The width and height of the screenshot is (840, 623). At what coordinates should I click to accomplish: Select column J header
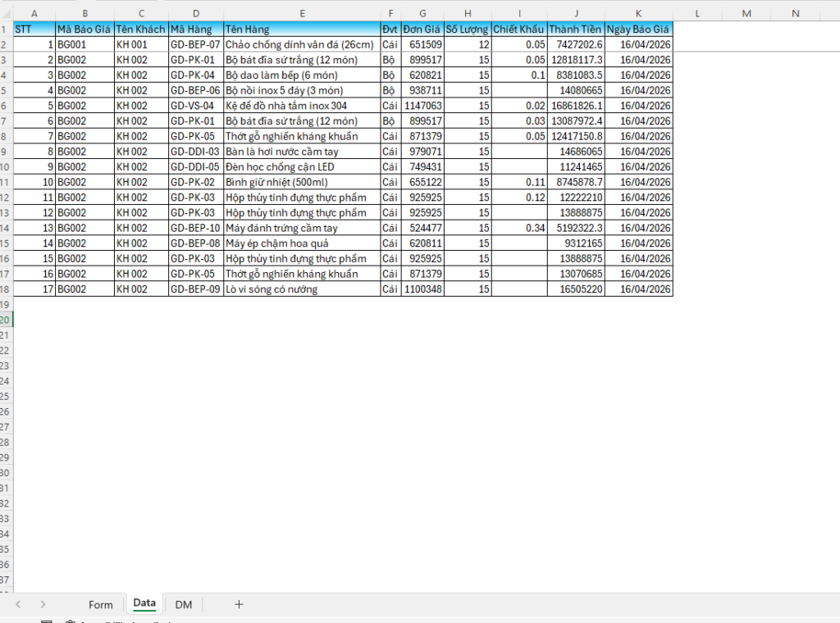click(x=576, y=13)
